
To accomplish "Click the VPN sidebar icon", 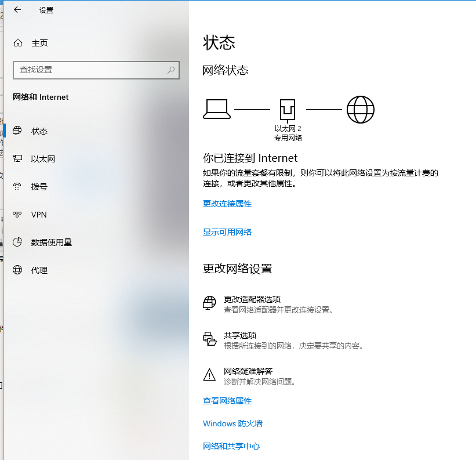I will click(x=18, y=215).
